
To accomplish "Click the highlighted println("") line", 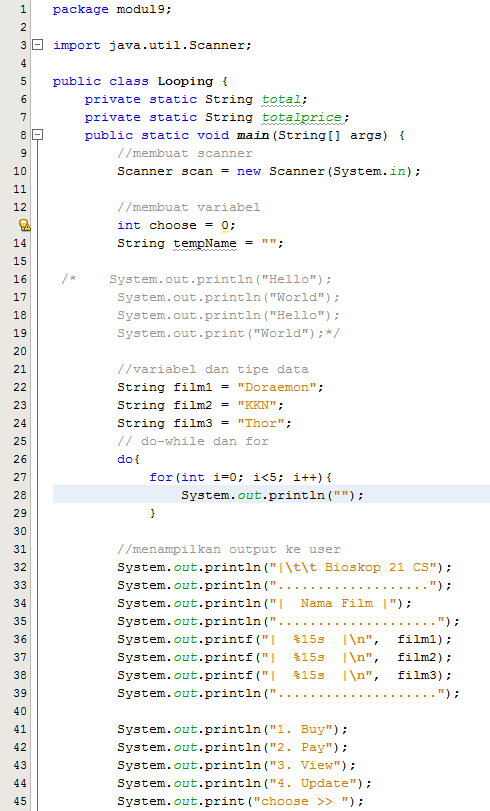I will (x=271, y=495).
